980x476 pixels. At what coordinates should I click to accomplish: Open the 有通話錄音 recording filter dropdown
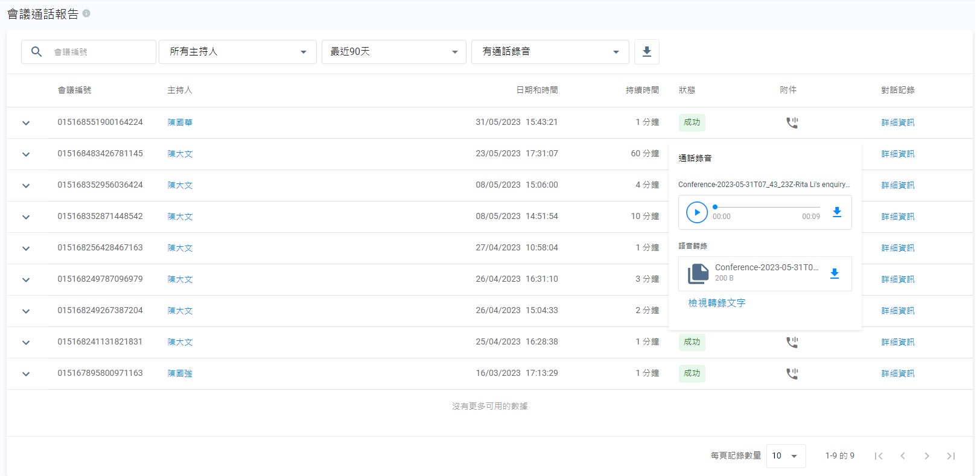pyautogui.click(x=550, y=52)
